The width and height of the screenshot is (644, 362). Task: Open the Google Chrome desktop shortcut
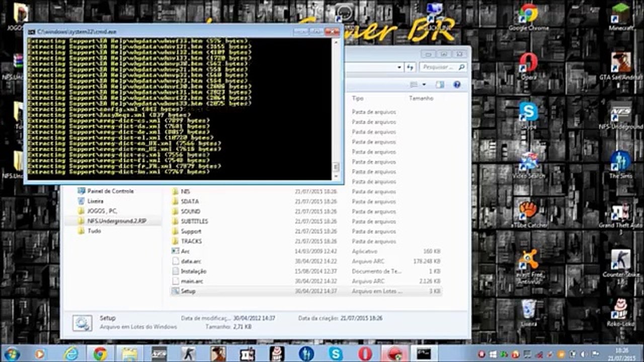point(528,18)
